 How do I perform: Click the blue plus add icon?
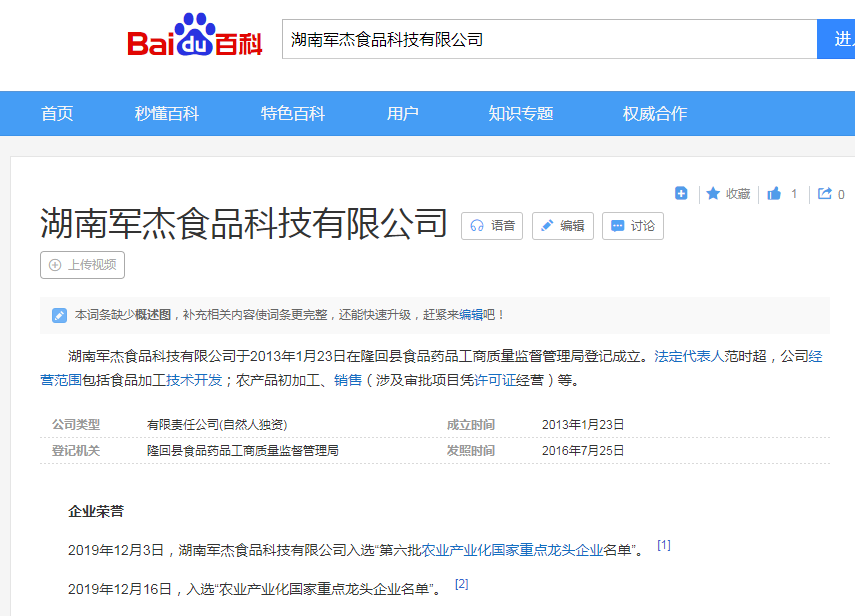click(x=681, y=194)
